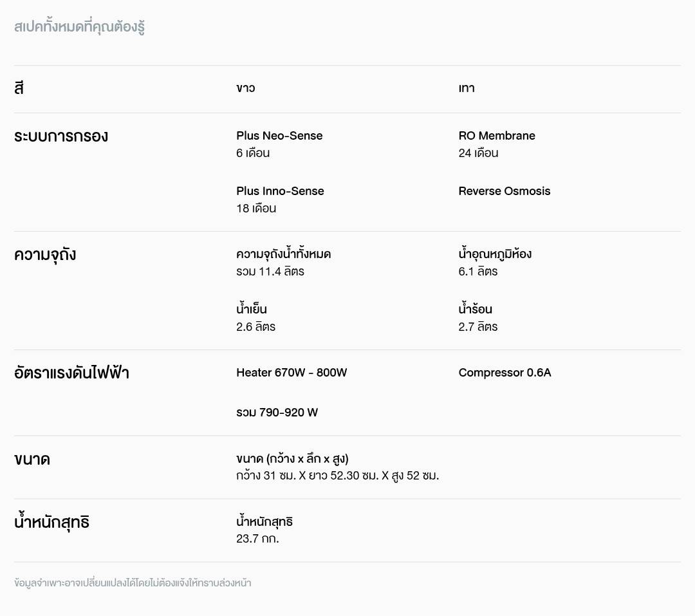Click the 'น้ำเย็น' capacity label
Image resolution: width=695 pixels, height=616 pixels.
pyautogui.click(x=252, y=310)
